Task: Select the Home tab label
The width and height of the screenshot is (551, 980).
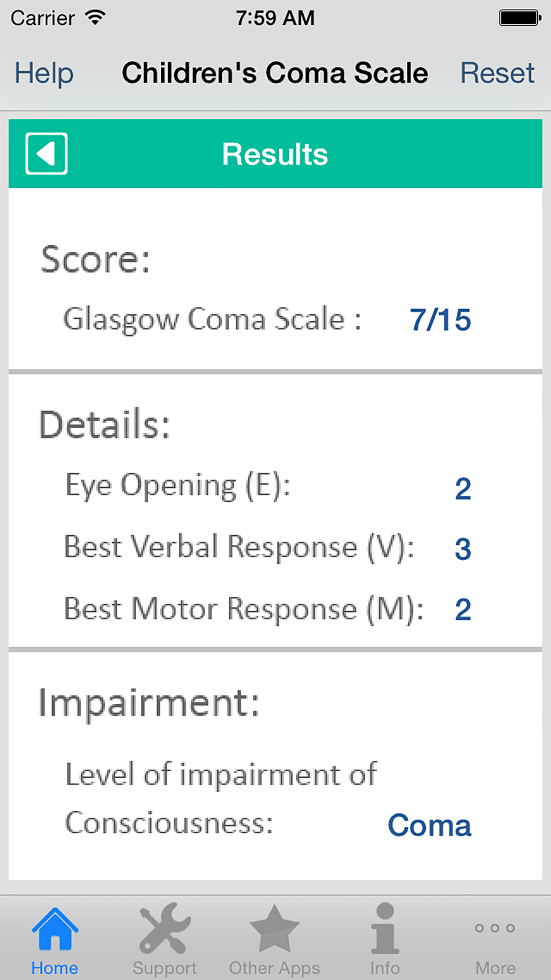Action: coord(55,968)
